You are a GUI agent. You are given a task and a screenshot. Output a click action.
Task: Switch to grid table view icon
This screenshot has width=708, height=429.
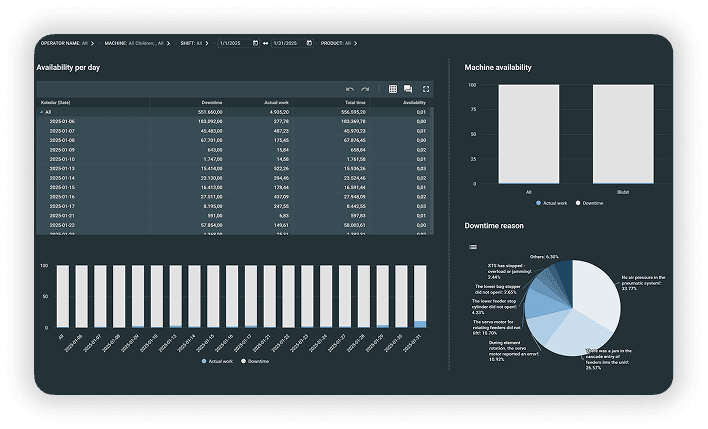click(393, 89)
